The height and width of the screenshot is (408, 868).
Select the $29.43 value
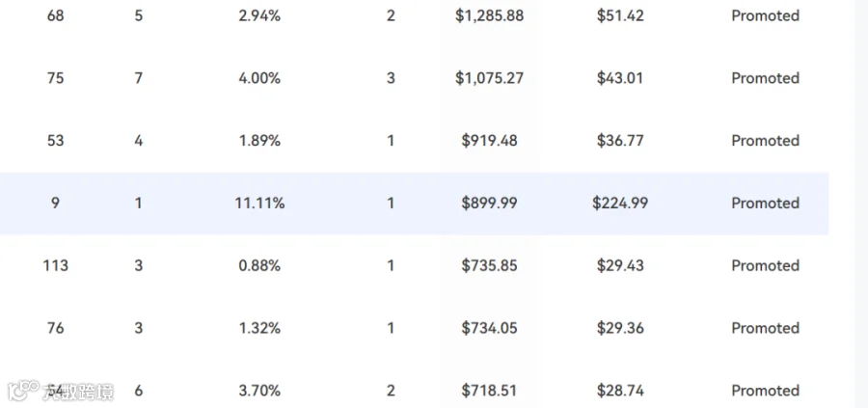pyautogui.click(x=620, y=265)
